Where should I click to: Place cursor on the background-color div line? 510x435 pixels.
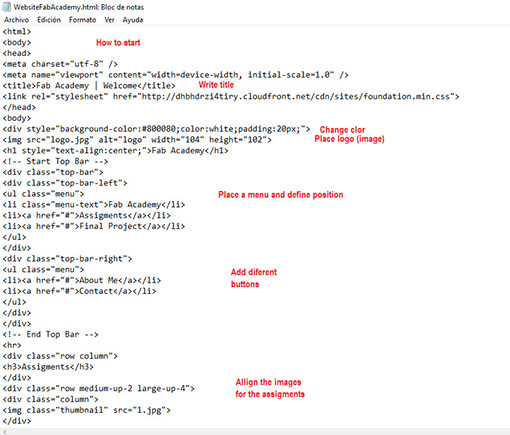(156, 129)
